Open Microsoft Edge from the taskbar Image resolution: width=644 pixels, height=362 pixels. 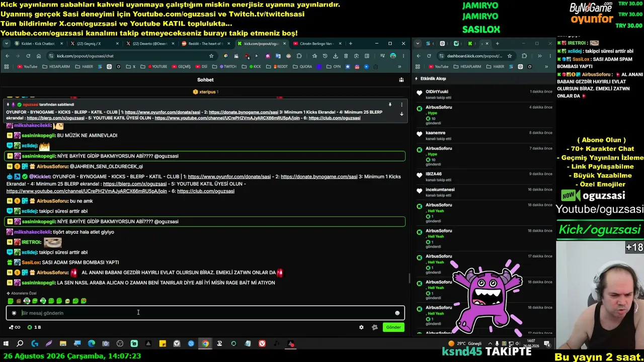click(x=92, y=344)
